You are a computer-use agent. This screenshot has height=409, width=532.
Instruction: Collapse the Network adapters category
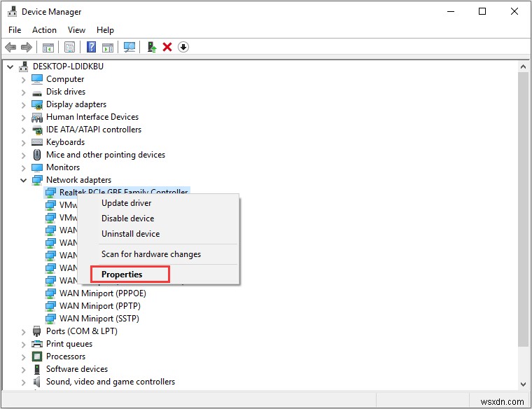(23, 180)
